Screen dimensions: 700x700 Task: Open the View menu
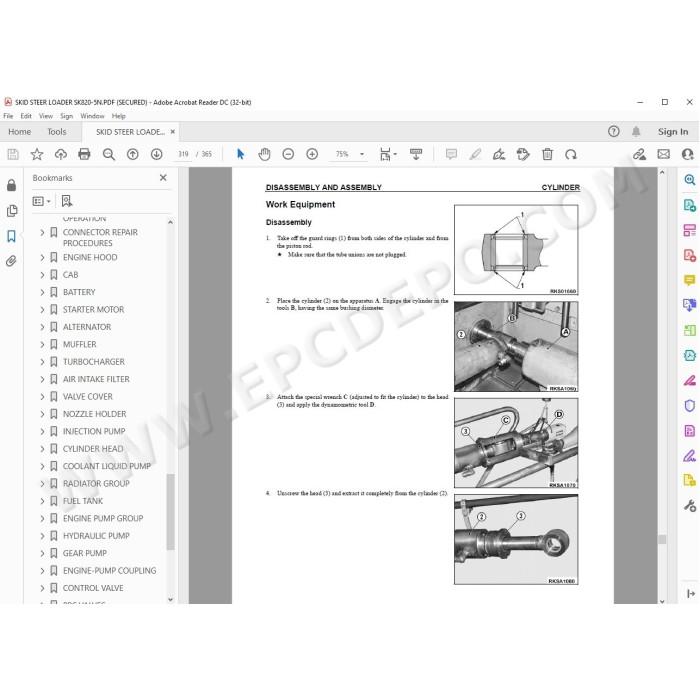46,116
